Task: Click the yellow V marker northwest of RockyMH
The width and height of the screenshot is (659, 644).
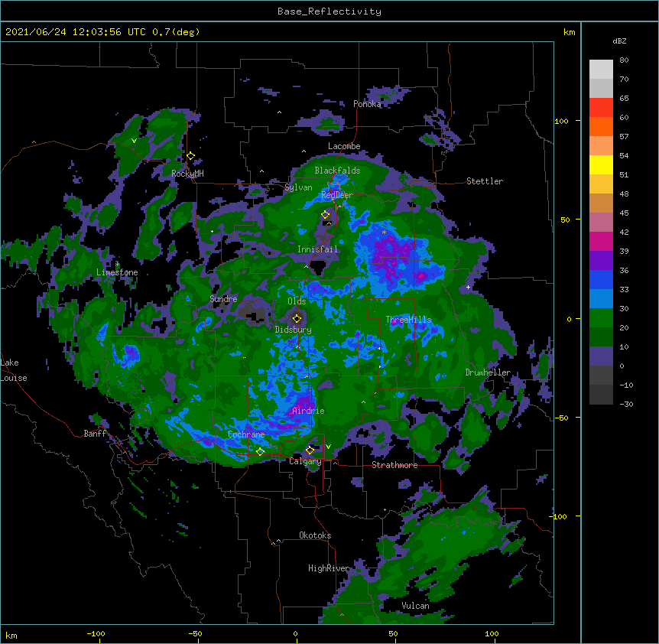Action: (134, 141)
